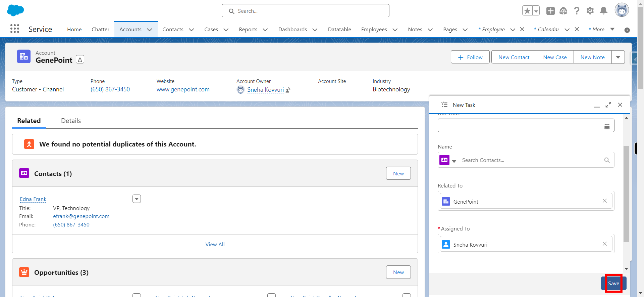Open the Due Date calendar picker
Screen dimensions: 644x297
[x=607, y=127]
